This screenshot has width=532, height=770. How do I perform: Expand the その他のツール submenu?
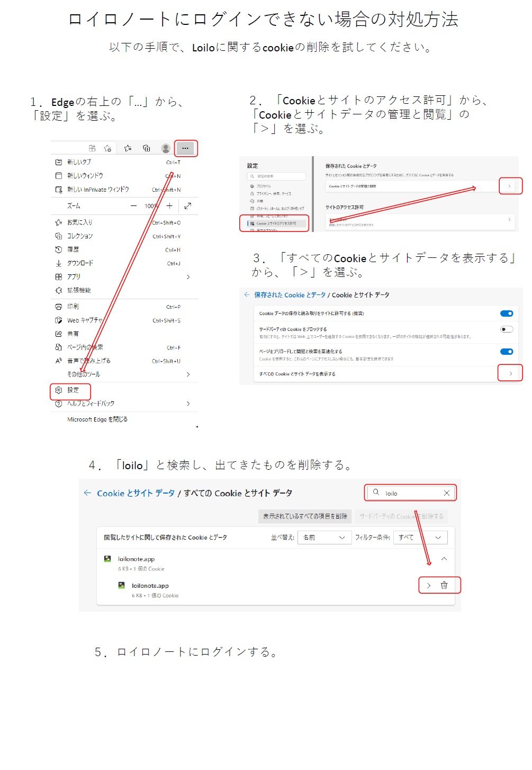pos(124,374)
